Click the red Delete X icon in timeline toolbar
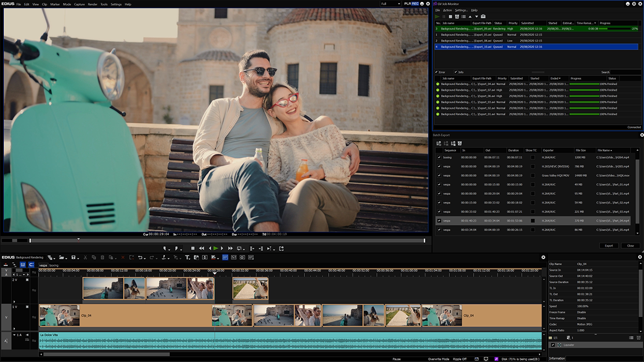Viewport: 644px width, 362px height. point(123,258)
